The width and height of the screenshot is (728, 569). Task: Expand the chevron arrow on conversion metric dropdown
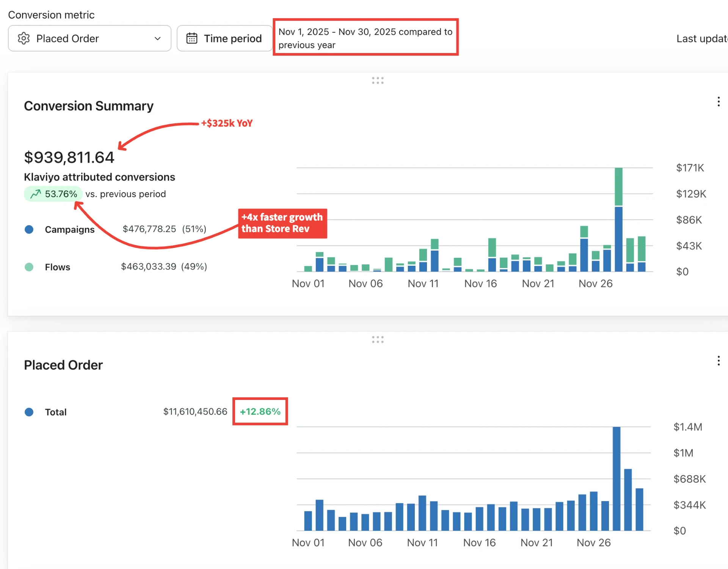pos(158,39)
